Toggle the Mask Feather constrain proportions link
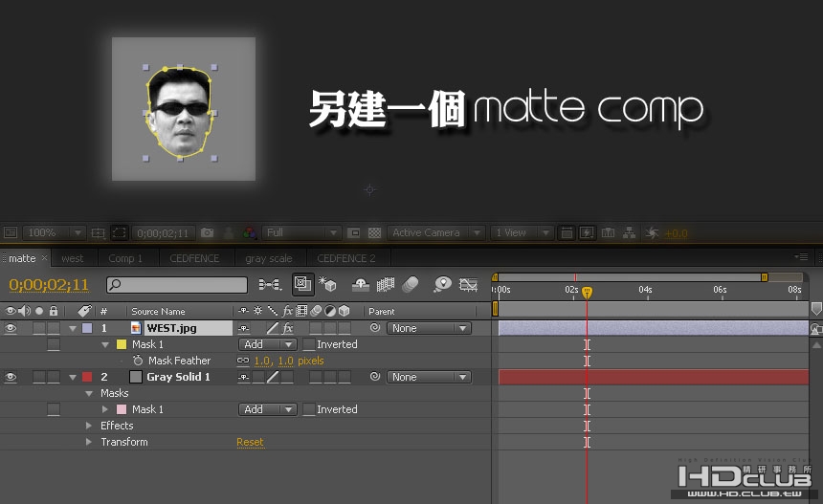This screenshot has width=823, height=504. [243, 361]
